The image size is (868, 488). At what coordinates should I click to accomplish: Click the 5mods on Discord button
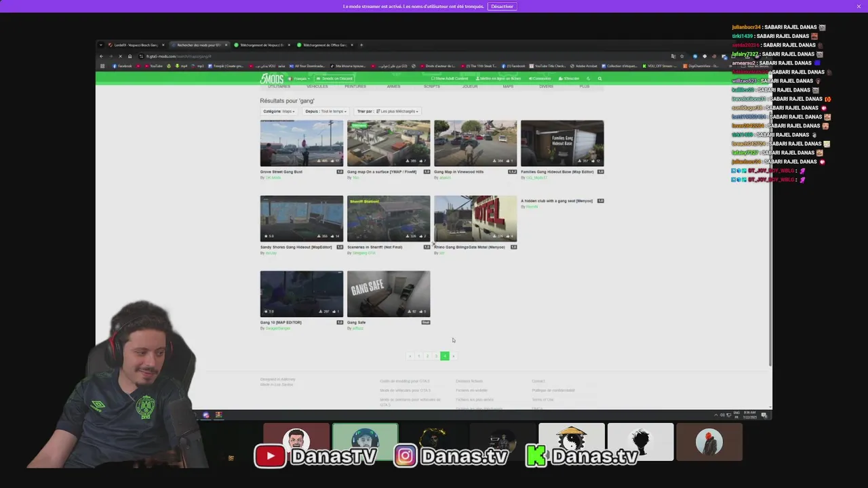[336, 79]
